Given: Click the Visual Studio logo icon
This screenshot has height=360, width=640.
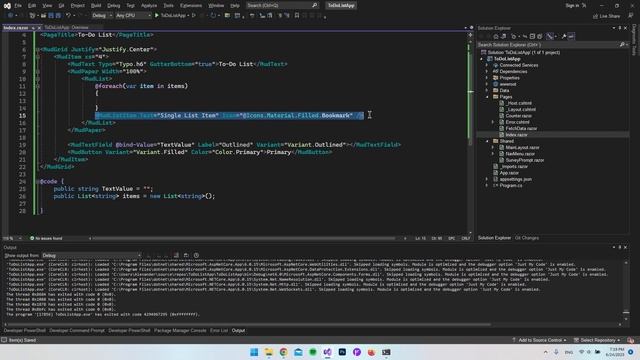Looking at the screenshot, I should 7,6.
